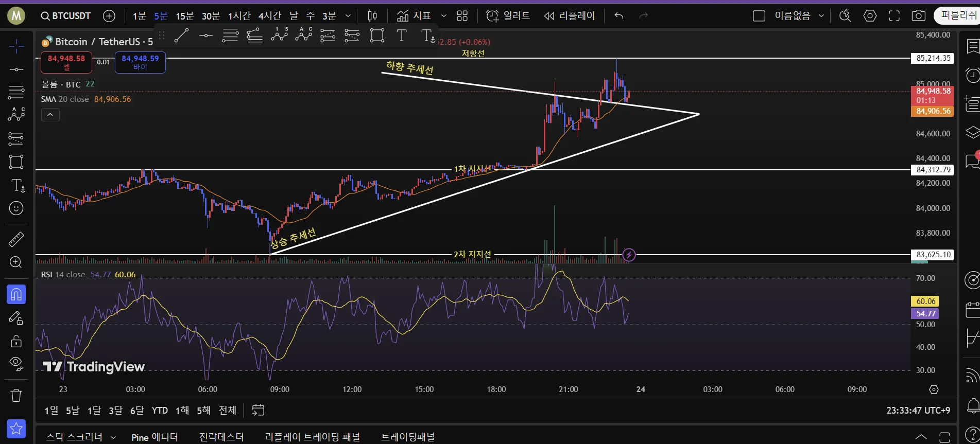Viewport: 980px width, 444px height.
Task: Open the chat panel with notification badge
Action: point(972,161)
